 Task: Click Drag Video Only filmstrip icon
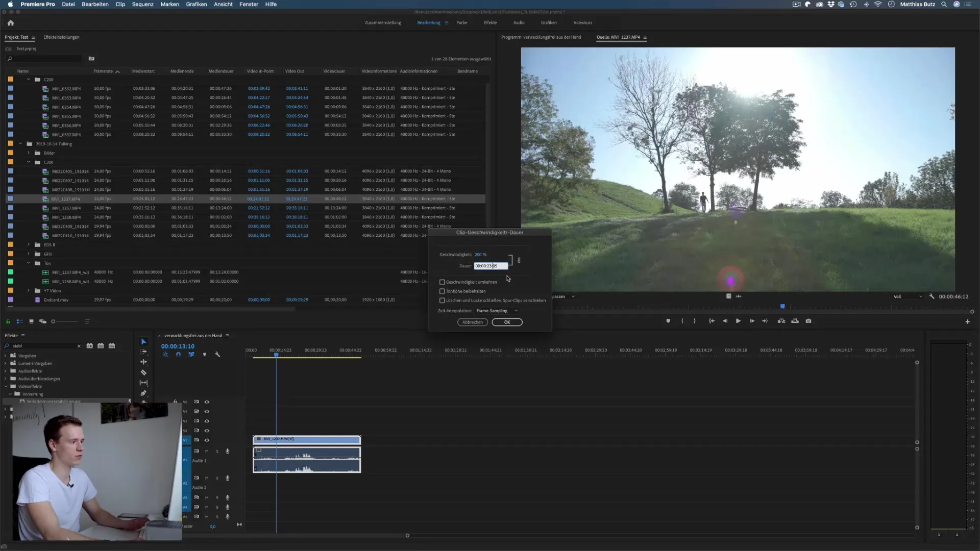click(x=728, y=296)
